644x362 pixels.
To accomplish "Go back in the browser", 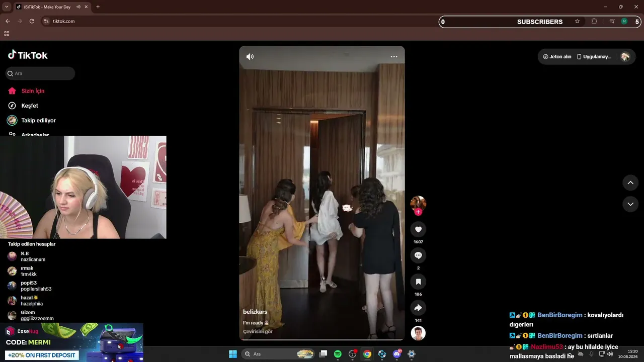I will [x=8, y=21].
